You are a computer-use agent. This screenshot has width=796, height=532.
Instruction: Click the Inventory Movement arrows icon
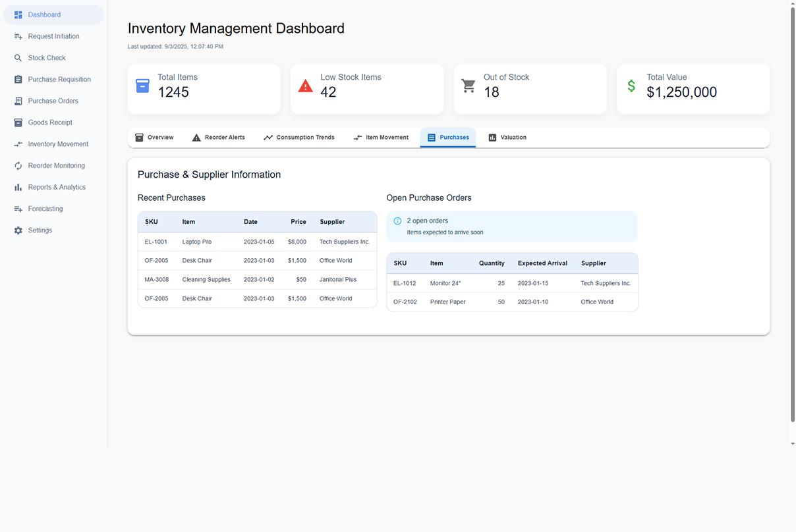pyautogui.click(x=18, y=144)
